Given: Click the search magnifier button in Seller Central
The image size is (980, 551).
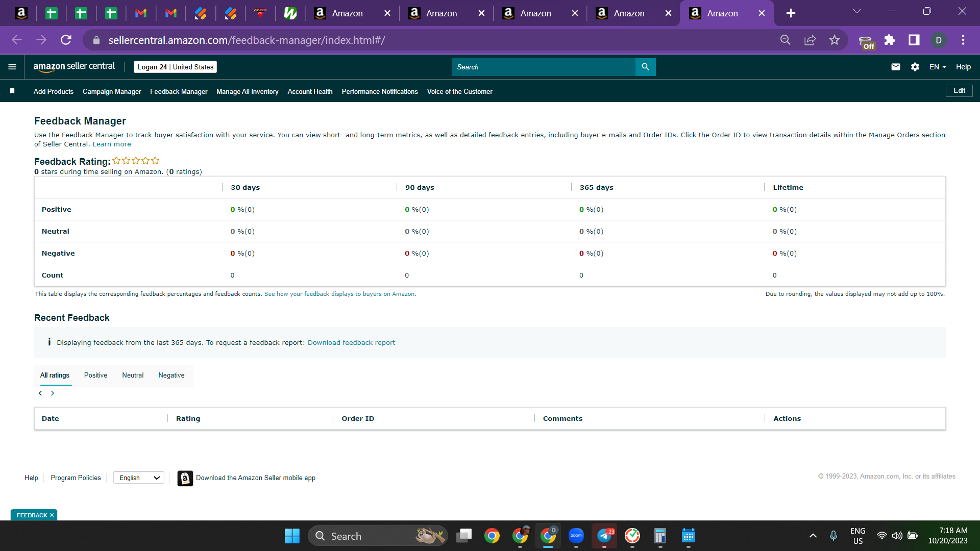Looking at the screenshot, I should coord(645,67).
